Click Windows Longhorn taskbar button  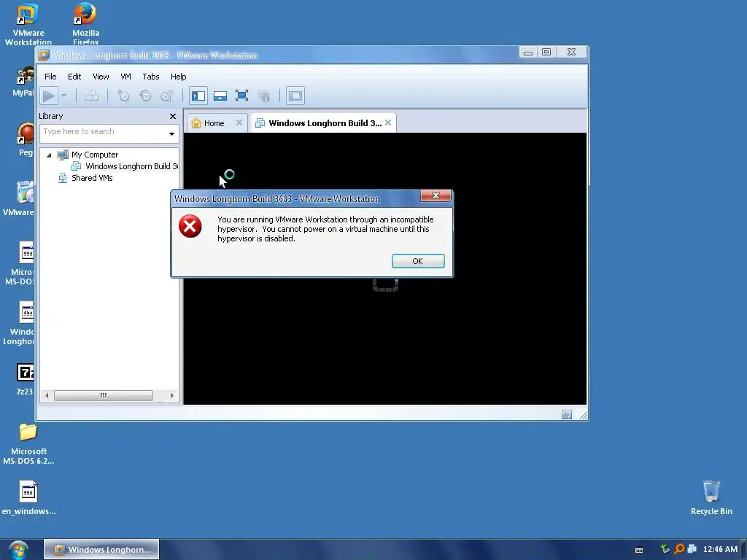(101, 550)
